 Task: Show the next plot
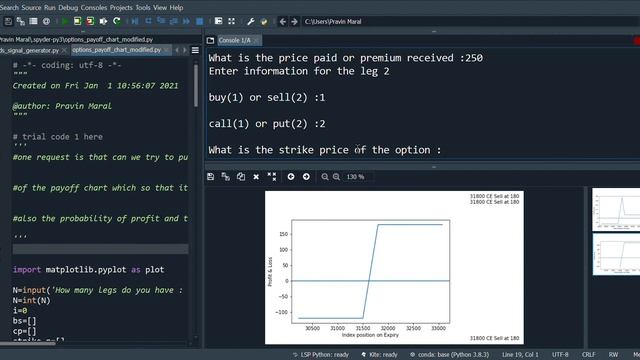(306, 177)
